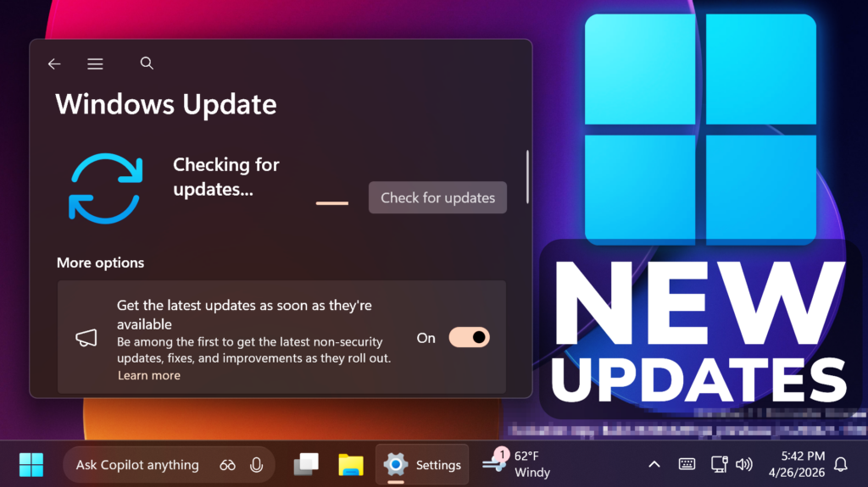This screenshot has height=487, width=868.
Task: Click the megaphone icon beside latest updates
Action: coord(86,338)
